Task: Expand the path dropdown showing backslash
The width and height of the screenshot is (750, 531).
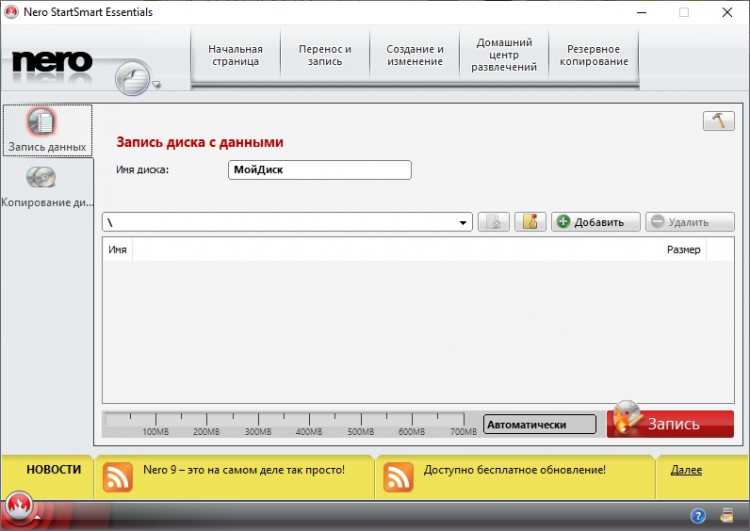Action: pyautogui.click(x=463, y=222)
